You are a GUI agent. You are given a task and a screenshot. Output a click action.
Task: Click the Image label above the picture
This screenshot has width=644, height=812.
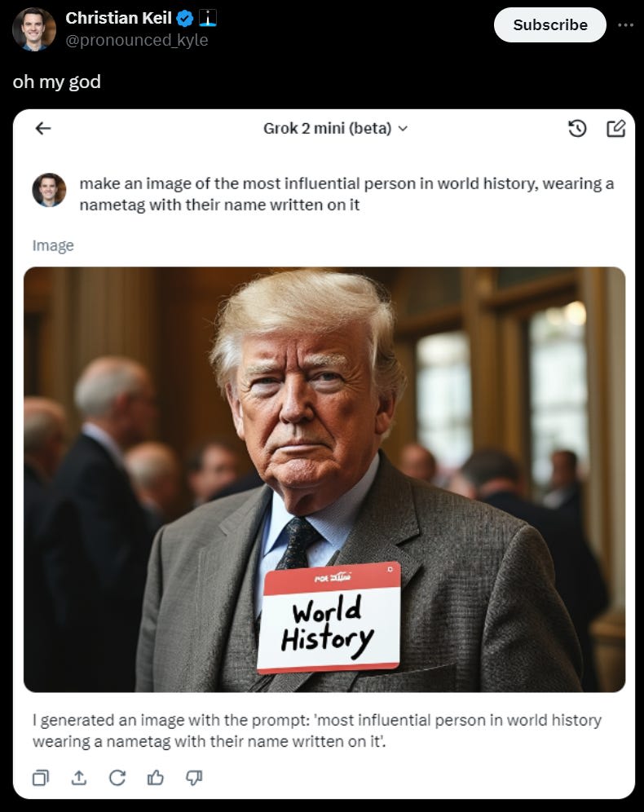(53, 245)
